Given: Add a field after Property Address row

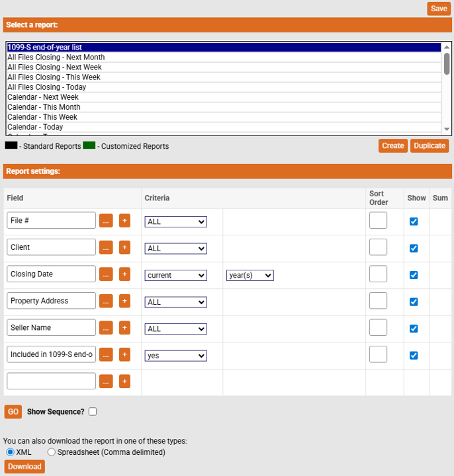Looking at the screenshot, I should (124, 301).
